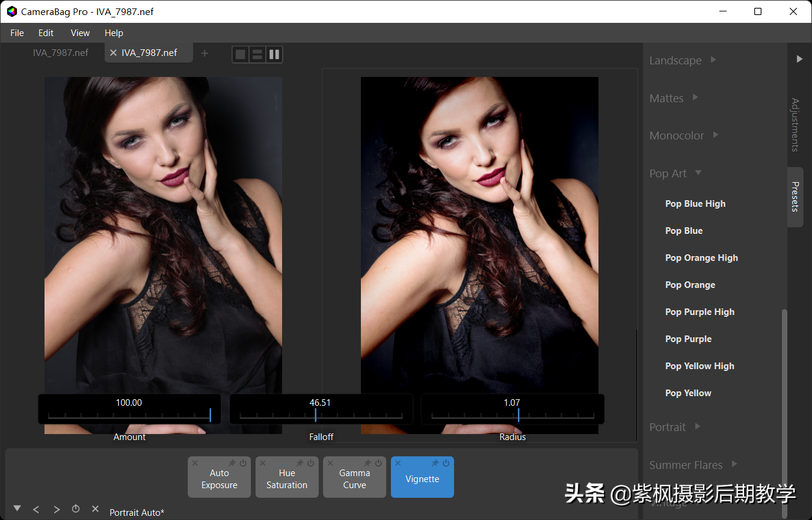The width and height of the screenshot is (812, 520).
Task: Go to previous with left arrow
Action: click(x=36, y=509)
